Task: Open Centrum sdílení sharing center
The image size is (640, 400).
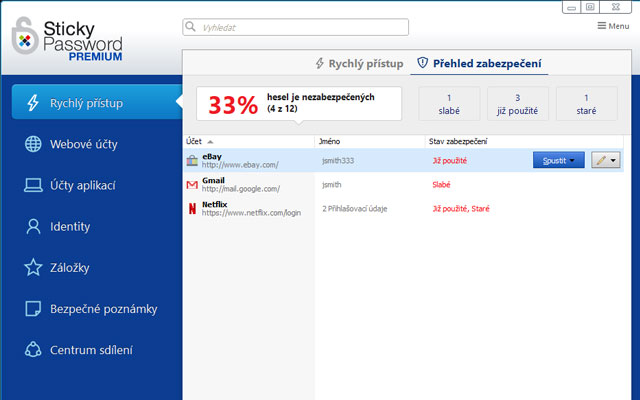Action: click(x=90, y=350)
